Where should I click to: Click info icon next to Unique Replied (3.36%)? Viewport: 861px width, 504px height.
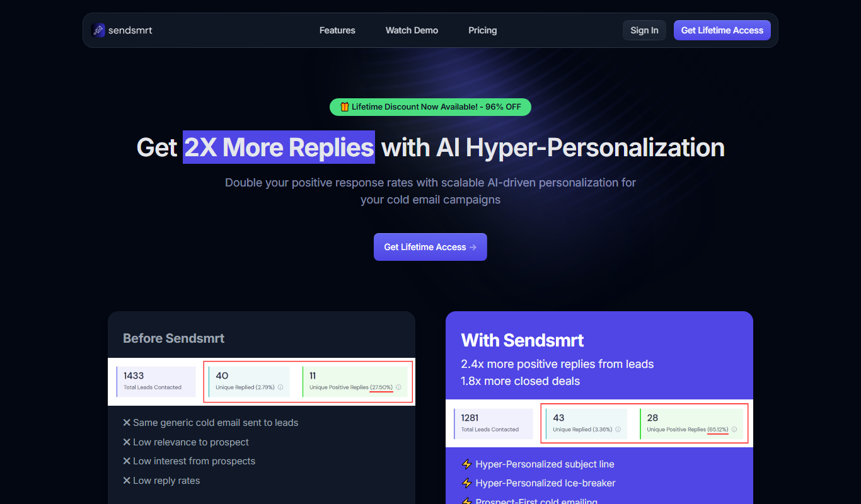coord(618,430)
